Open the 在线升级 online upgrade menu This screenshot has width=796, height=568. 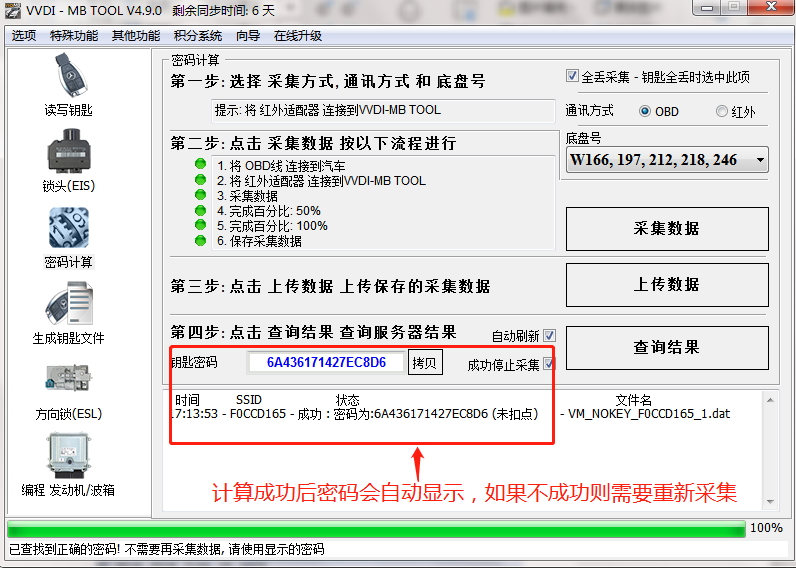click(298, 35)
